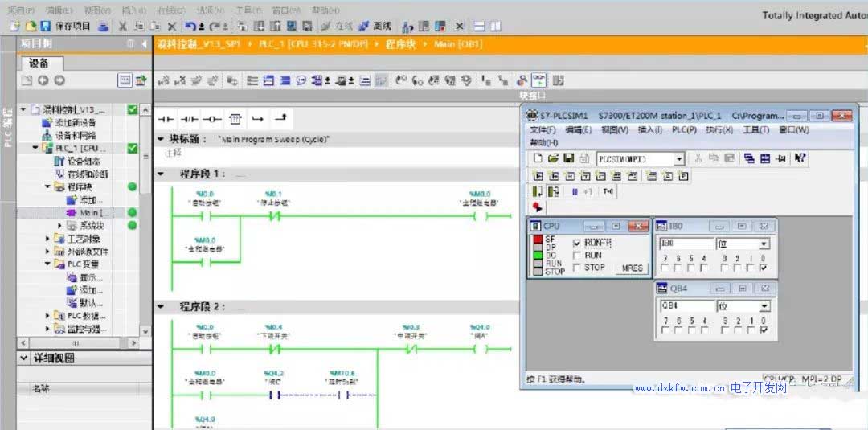This screenshot has width=868, height=430.
Task: Click the PLCSIM help pointer icon
Action: pos(800,159)
